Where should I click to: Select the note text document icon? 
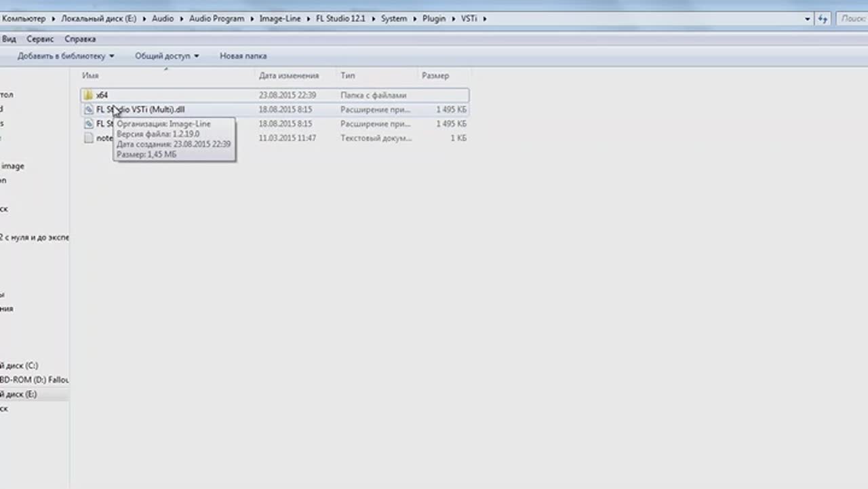pos(88,138)
